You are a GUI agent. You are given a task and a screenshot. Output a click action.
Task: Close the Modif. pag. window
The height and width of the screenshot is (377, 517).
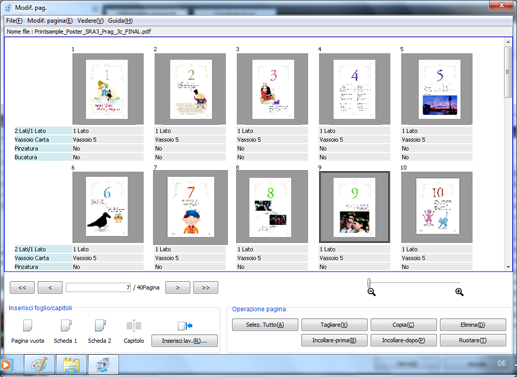[501, 5]
